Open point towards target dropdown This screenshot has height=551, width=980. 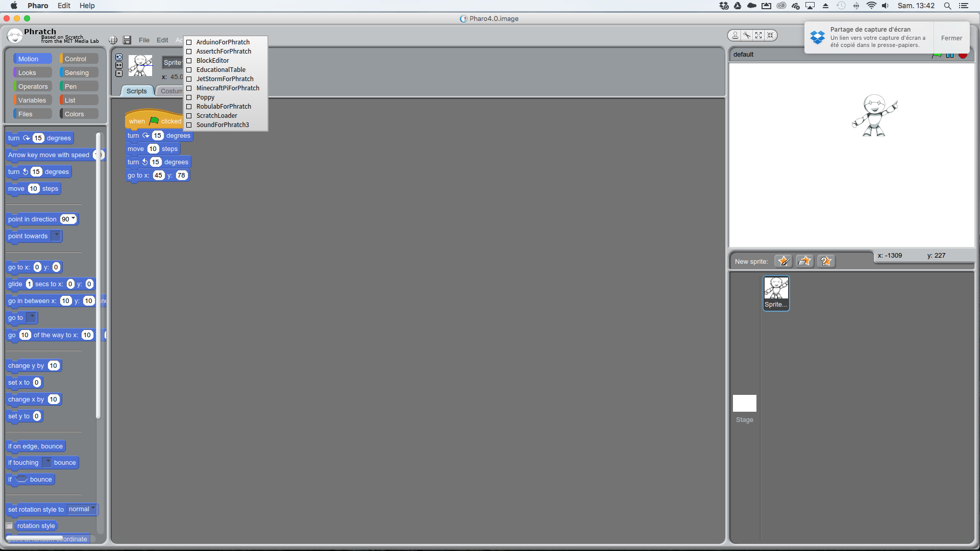coord(56,236)
